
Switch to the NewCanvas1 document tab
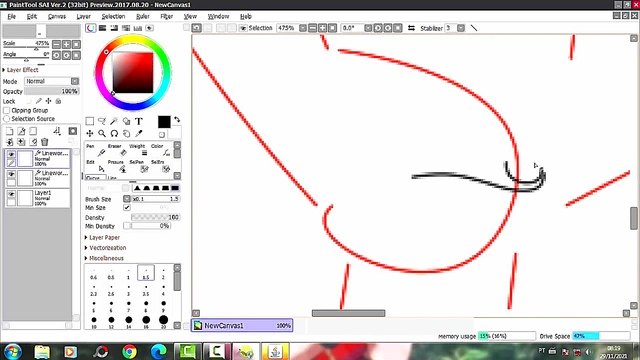click(x=242, y=325)
